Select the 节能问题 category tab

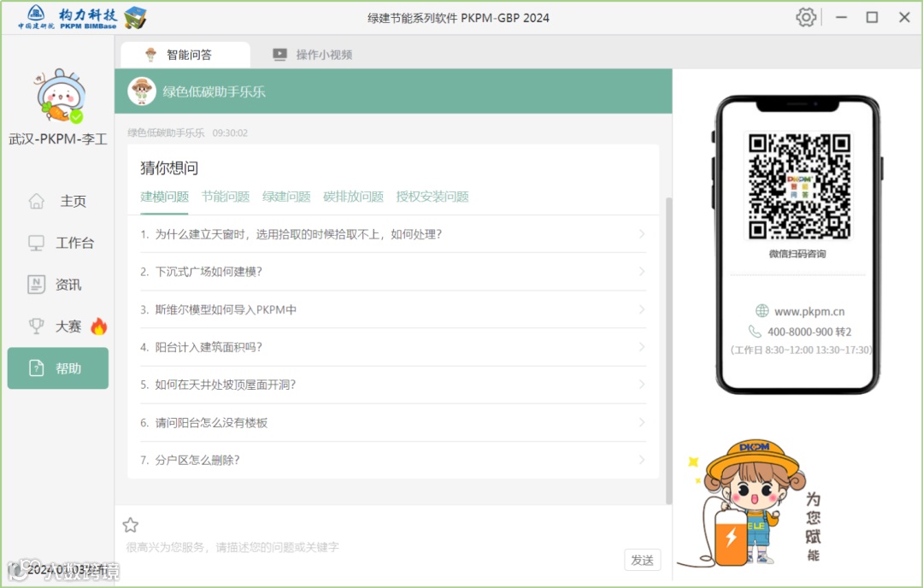tap(226, 197)
